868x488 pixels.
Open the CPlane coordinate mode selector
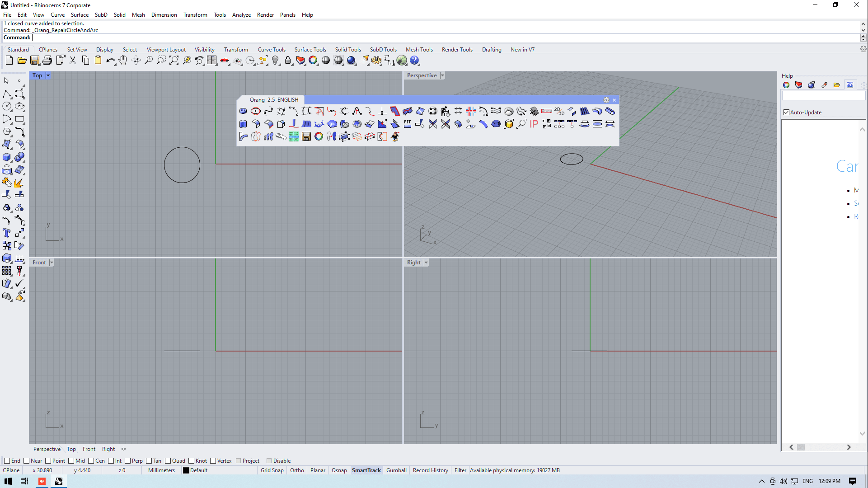click(11, 470)
